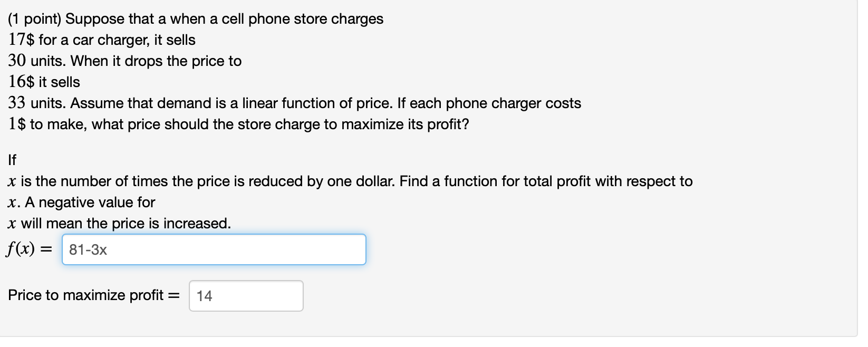Select the 17$ price value in problem text
Image resolution: width=868 pixels, height=347 pixels.
pos(20,40)
